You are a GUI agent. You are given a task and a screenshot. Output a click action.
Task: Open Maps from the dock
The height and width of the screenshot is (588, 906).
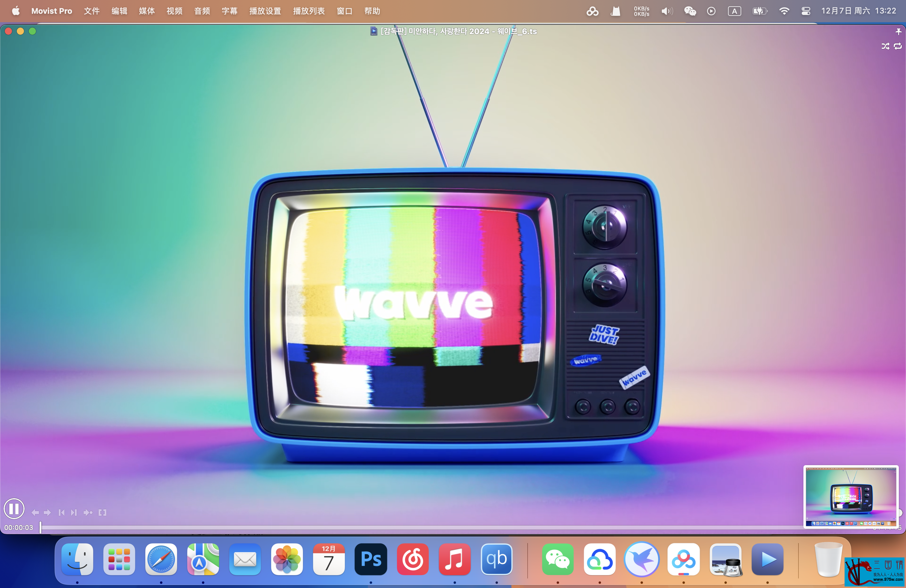coord(203,559)
